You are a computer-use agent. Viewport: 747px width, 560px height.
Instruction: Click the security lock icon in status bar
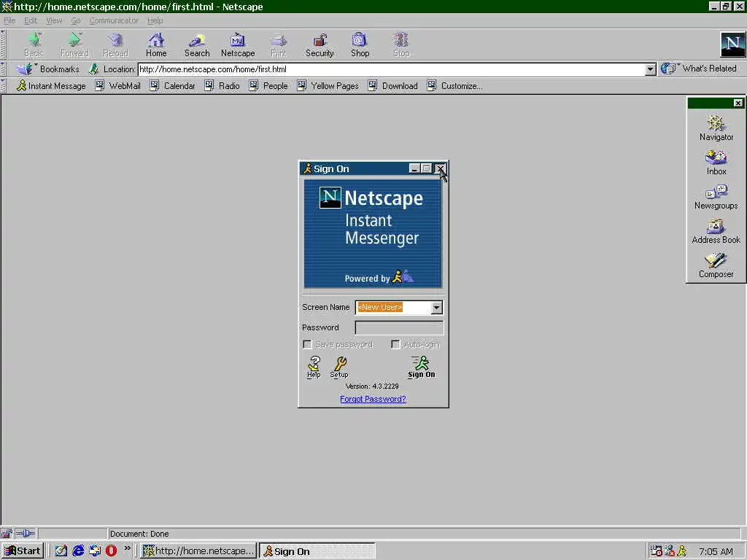(7, 533)
